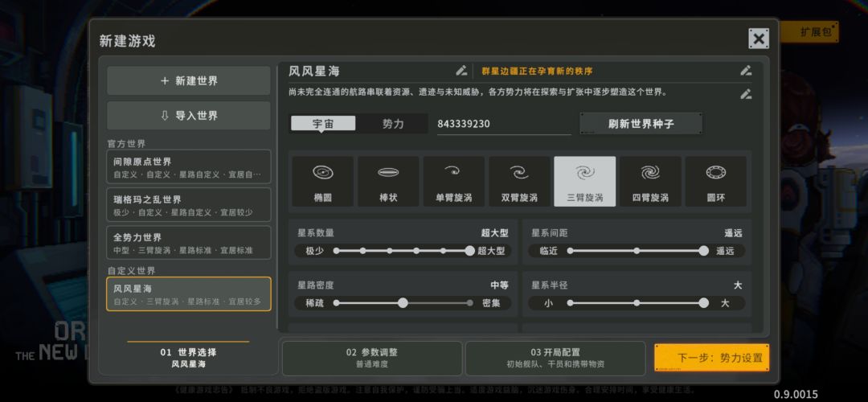Select the 棒状 galaxy shape

click(388, 182)
